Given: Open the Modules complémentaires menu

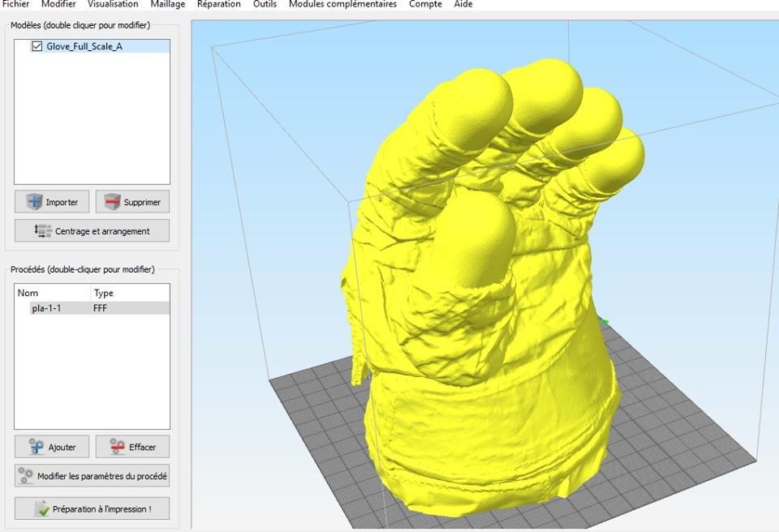Looking at the screenshot, I should pos(342,4).
